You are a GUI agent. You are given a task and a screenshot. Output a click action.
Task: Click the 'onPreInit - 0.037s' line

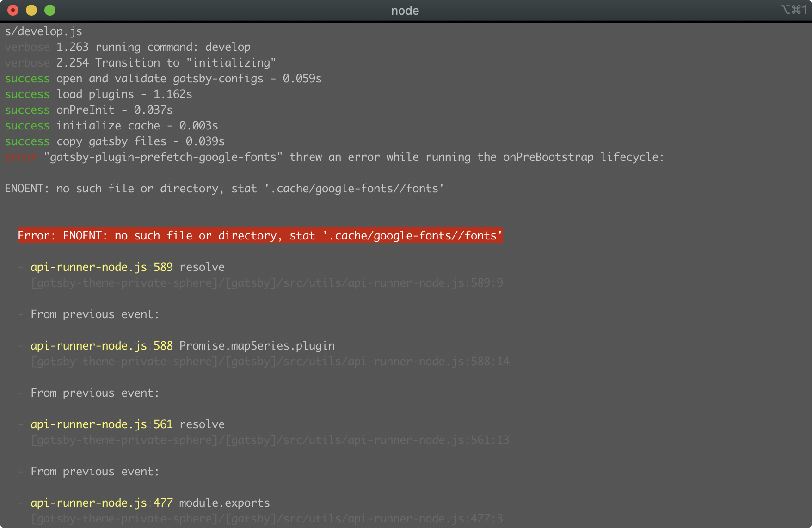pos(89,110)
